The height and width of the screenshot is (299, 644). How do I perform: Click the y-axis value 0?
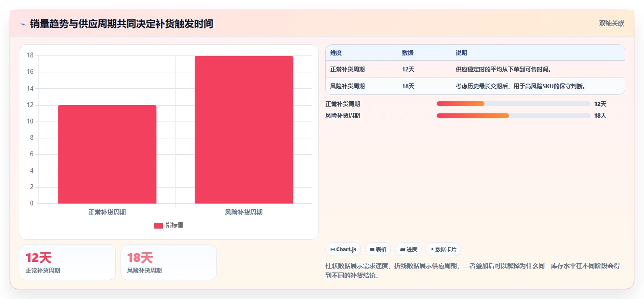point(31,204)
